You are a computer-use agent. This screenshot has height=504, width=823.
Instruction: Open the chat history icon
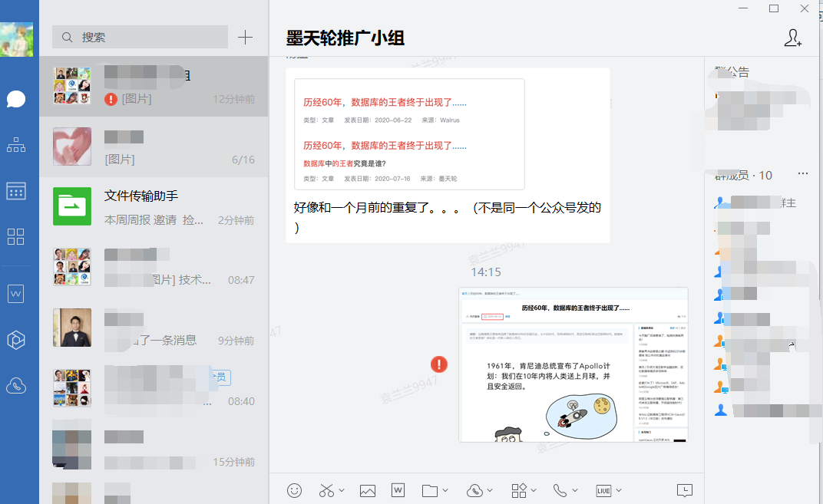point(685,490)
